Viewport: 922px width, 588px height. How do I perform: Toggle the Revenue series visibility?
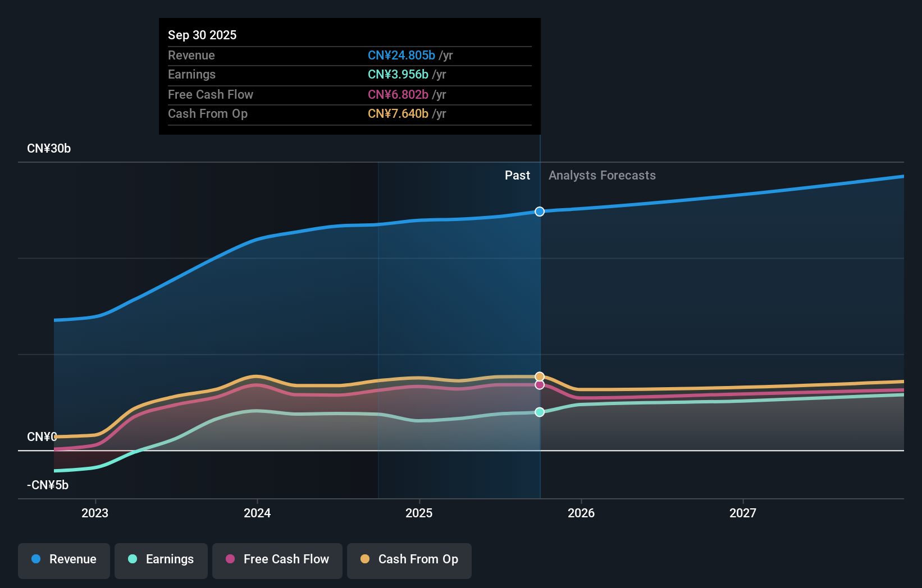click(x=63, y=560)
